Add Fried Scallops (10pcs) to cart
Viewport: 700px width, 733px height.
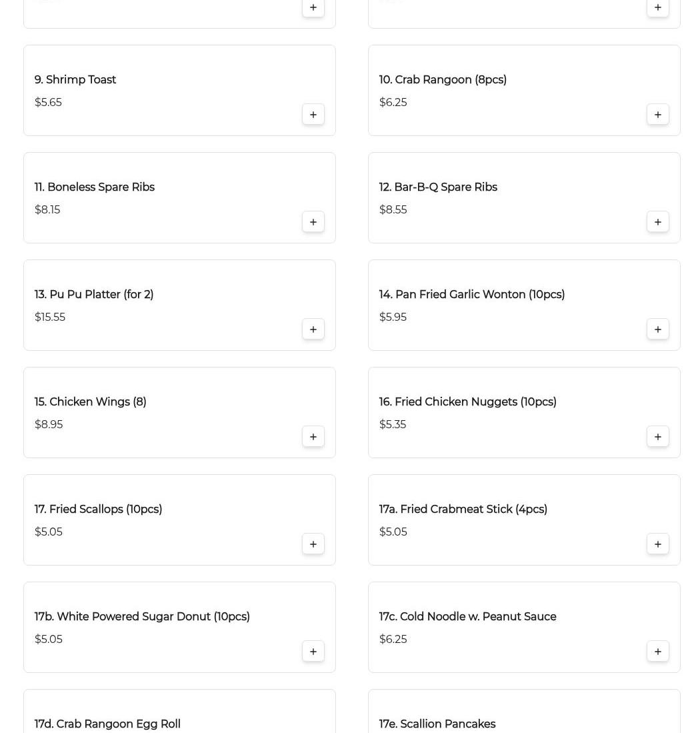click(x=313, y=544)
